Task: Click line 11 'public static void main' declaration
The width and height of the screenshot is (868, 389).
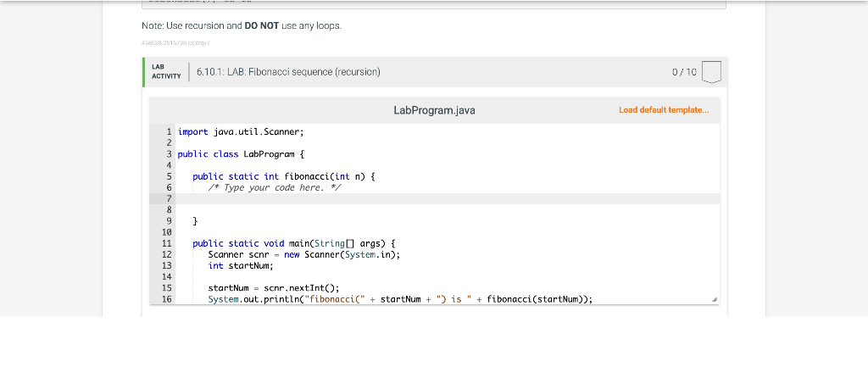Action: point(294,243)
